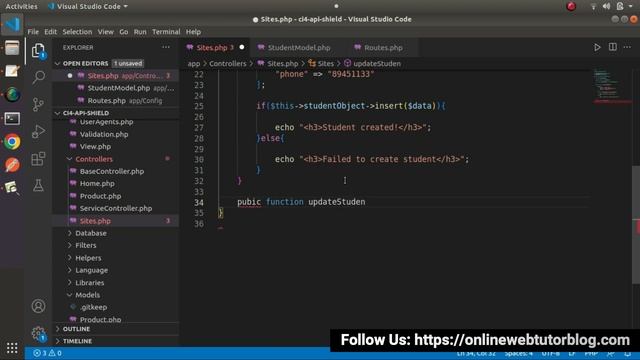This screenshot has height=360, width=640.
Task: Open the Edit menu
Action: pos(51,32)
